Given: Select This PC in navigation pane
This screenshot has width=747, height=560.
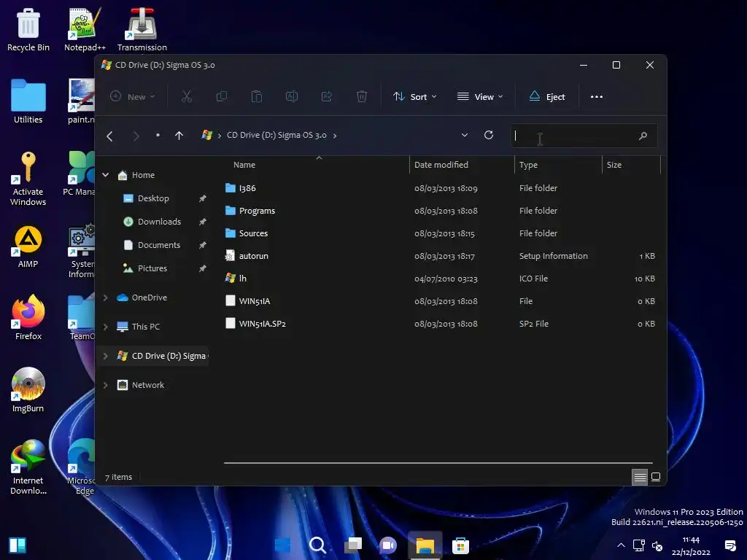Looking at the screenshot, I should tap(146, 327).
